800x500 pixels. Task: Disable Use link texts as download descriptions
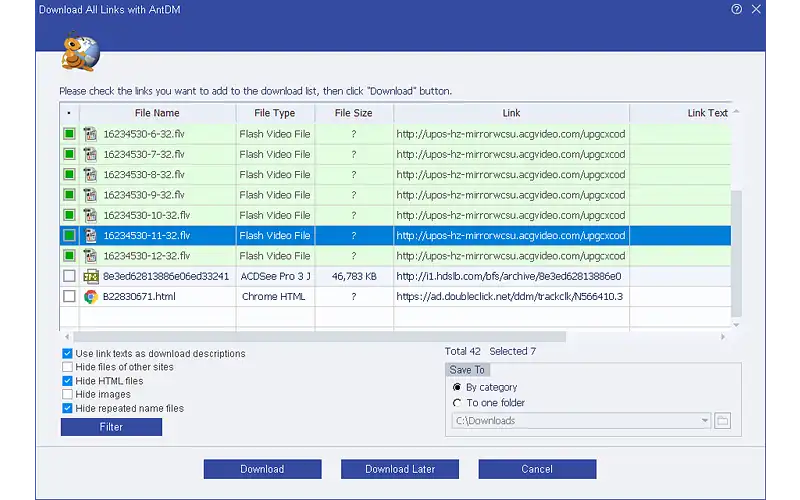click(67, 353)
